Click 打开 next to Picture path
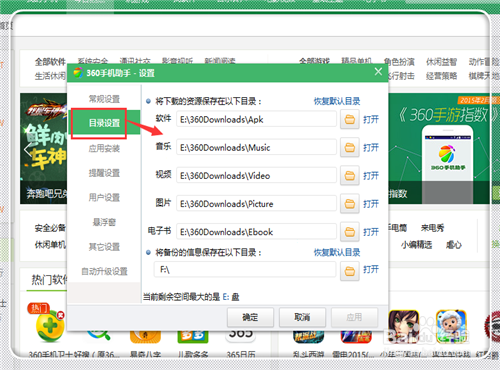The width and height of the screenshot is (500, 370). [371, 204]
